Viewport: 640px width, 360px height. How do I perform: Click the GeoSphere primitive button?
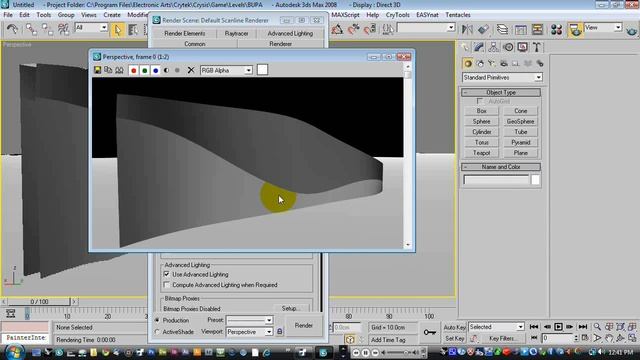tap(520, 121)
